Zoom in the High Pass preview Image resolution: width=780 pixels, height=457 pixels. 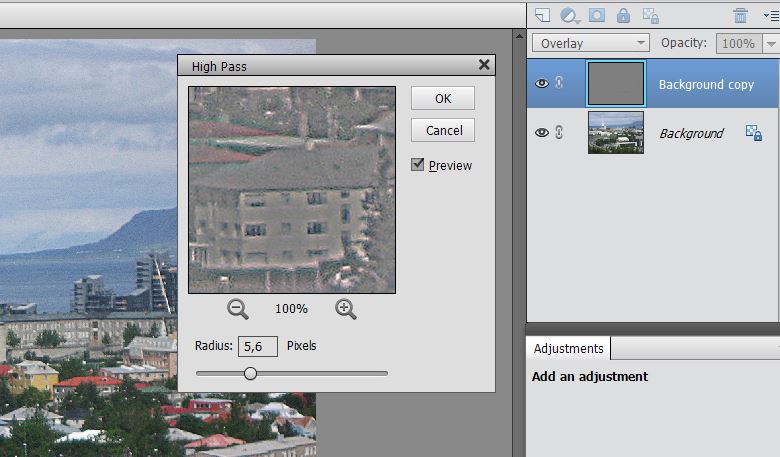point(346,309)
